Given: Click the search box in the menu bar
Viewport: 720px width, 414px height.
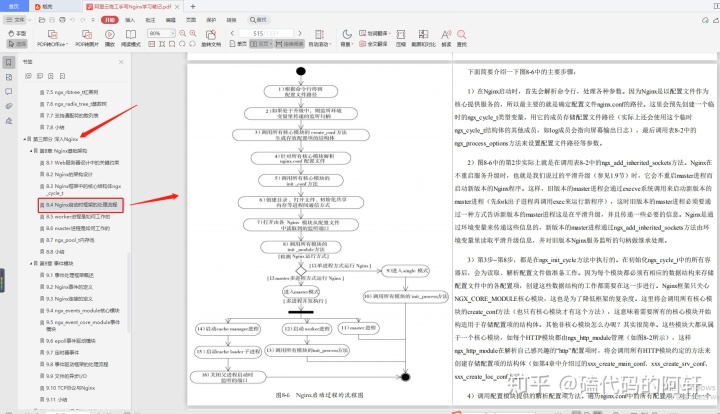Looking at the screenshot, I should pyautogui.click(x=259, y=20).
